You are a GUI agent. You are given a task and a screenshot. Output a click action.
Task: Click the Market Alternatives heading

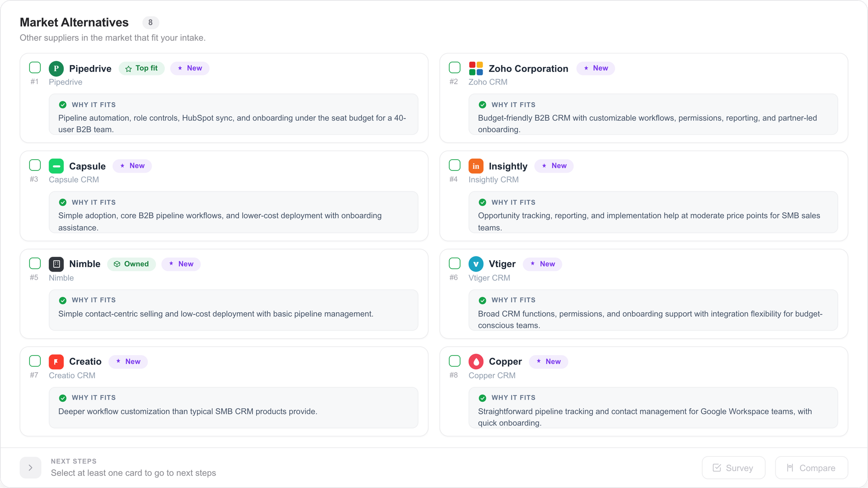[x=74, y=22]
